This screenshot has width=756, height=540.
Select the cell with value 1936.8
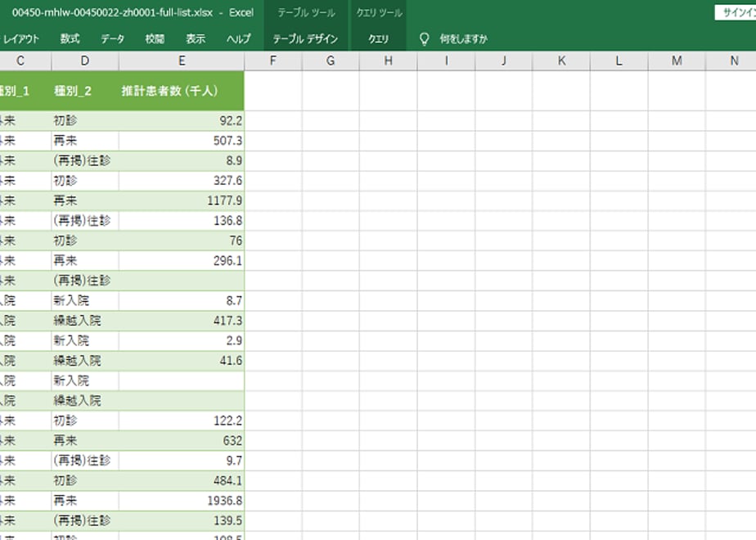[x=182, y=501]
